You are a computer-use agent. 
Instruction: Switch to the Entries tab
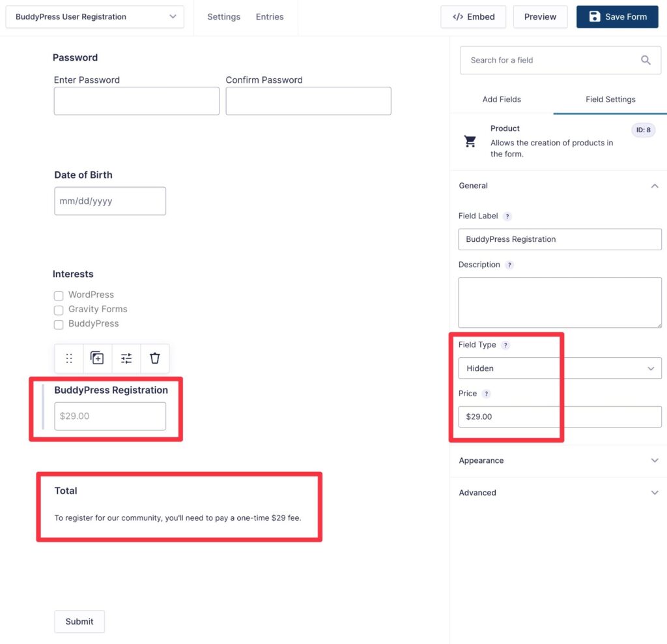(269, 17)
